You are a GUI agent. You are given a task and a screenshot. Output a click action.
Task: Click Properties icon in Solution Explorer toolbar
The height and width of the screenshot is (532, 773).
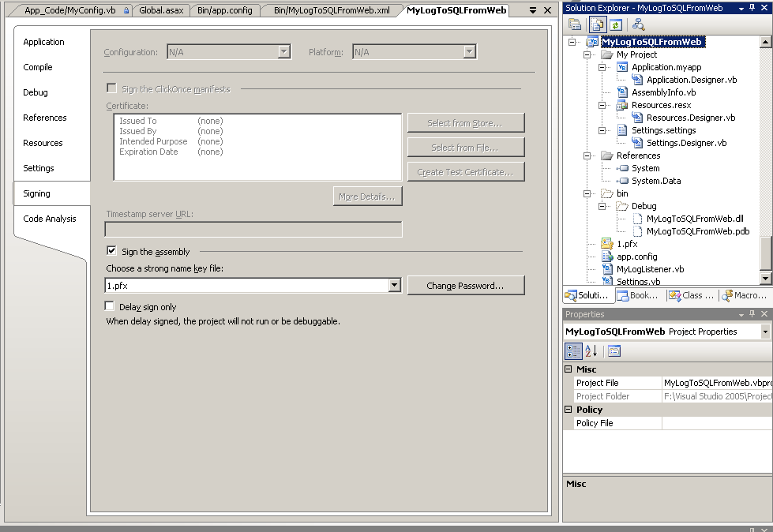tap(574, 24)
